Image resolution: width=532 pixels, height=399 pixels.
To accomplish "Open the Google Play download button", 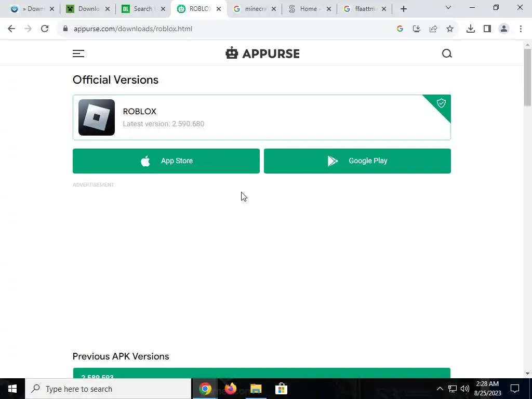I will 357,161.
